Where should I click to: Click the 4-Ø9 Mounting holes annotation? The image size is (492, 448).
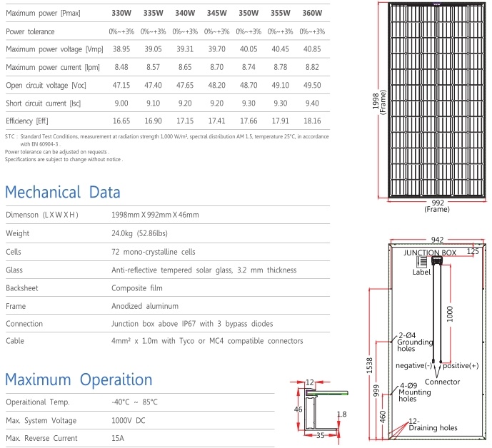pyautogui.click(x=414, y=392)
